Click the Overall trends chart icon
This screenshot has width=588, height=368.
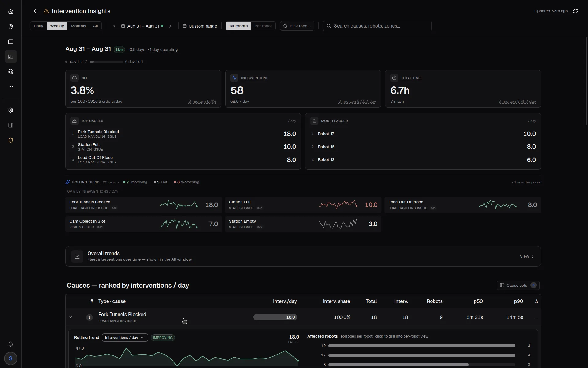pos(77,256)
